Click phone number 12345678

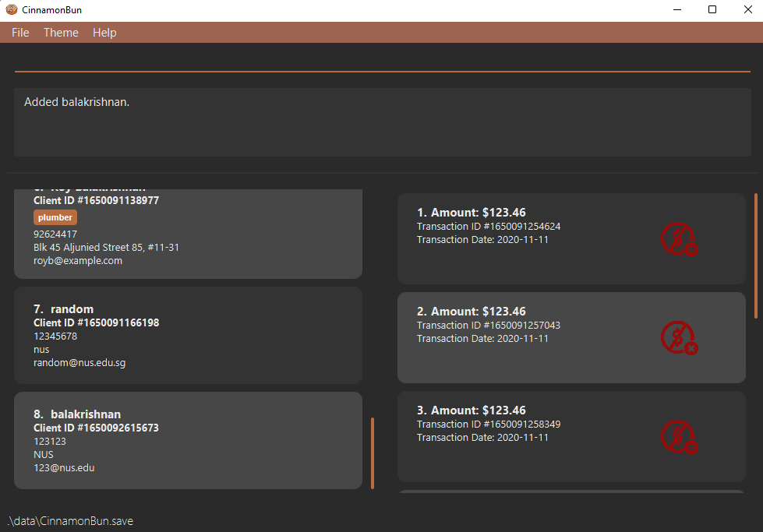[x=55, y=336]
